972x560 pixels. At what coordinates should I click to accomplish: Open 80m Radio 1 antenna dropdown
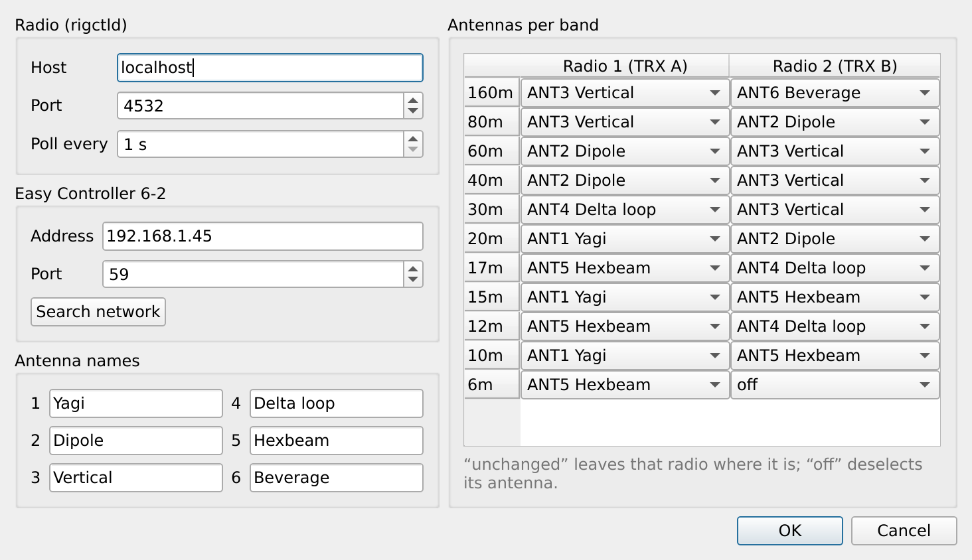[x=625, y=122]
